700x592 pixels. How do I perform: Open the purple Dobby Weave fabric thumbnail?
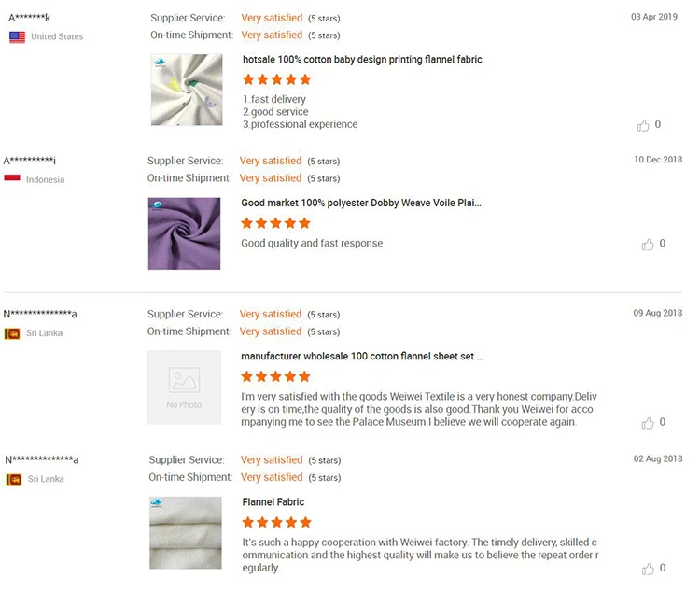click(184, 233)
